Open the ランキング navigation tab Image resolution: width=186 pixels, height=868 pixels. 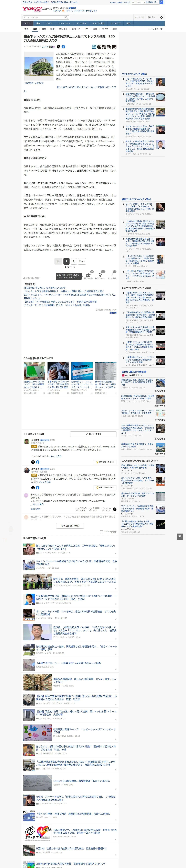[115, 24]
